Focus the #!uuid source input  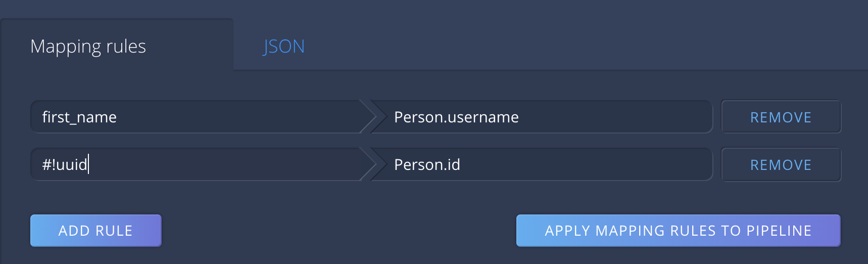click(197, 164)
